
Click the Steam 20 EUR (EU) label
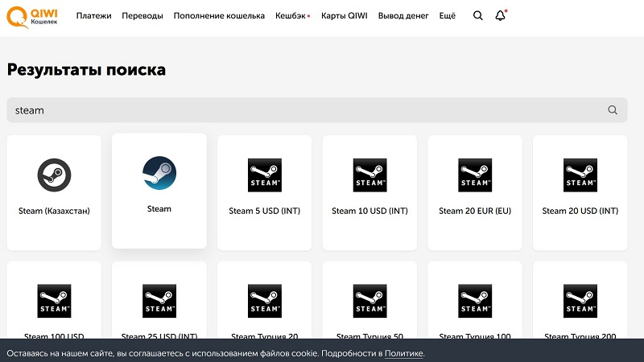[475, 211]
